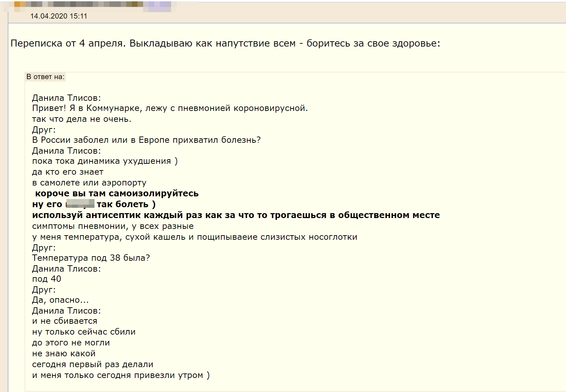Click the post timestamp 14.04.2020 15:11

[58, 16]
